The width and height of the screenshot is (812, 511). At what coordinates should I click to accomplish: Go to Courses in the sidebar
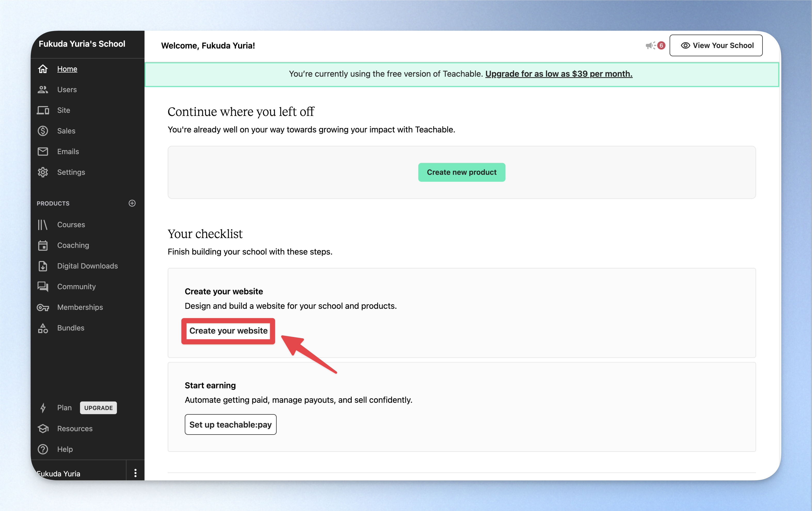(71, 225)
